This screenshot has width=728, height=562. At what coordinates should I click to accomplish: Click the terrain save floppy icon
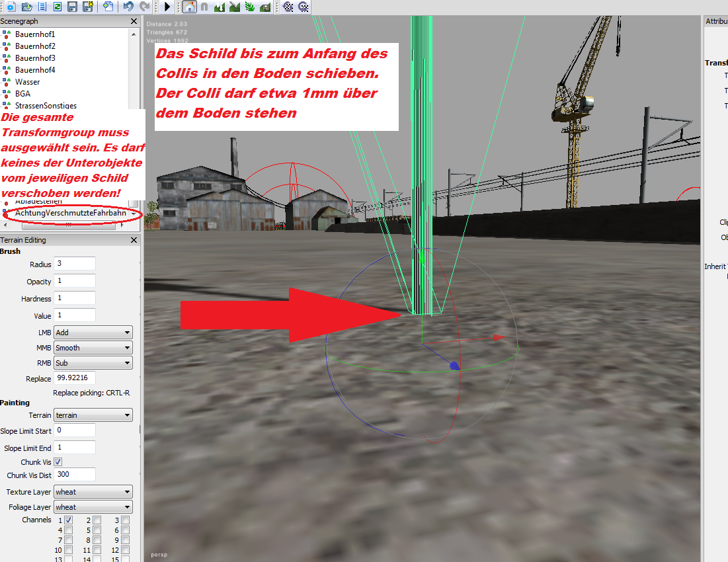[265, 7]
